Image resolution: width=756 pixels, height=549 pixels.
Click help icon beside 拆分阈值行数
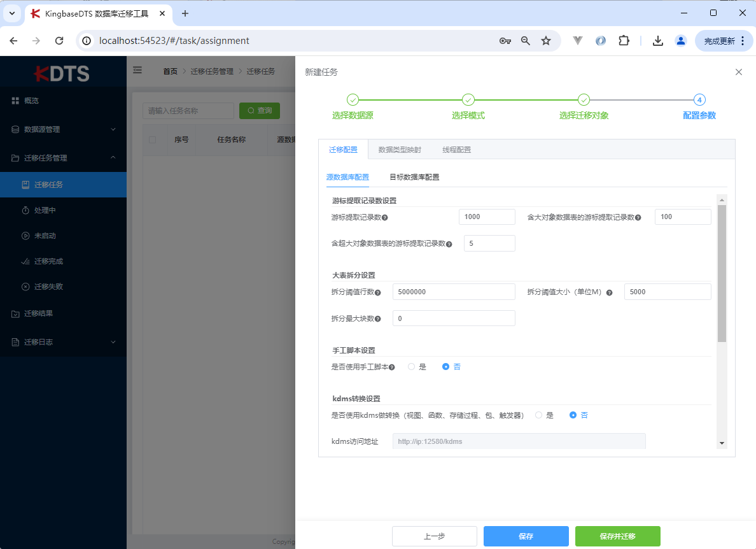(378, 293)
